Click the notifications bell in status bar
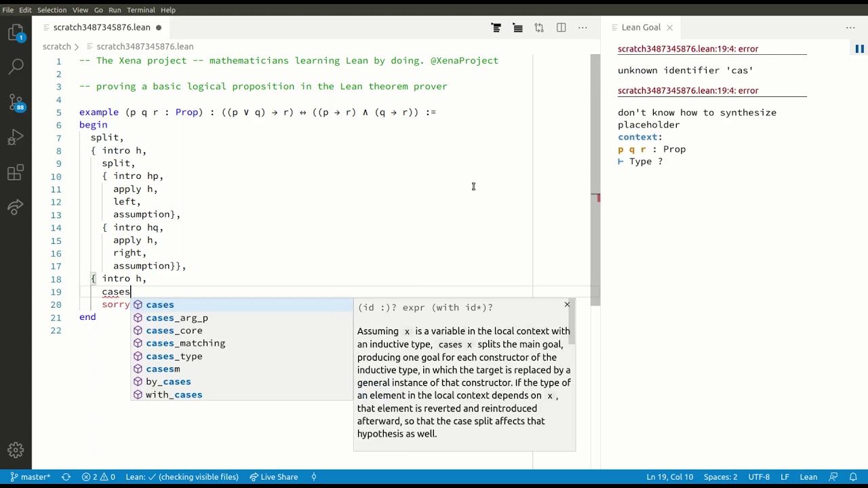The image size is (868, 488). [x=853, y=477]
